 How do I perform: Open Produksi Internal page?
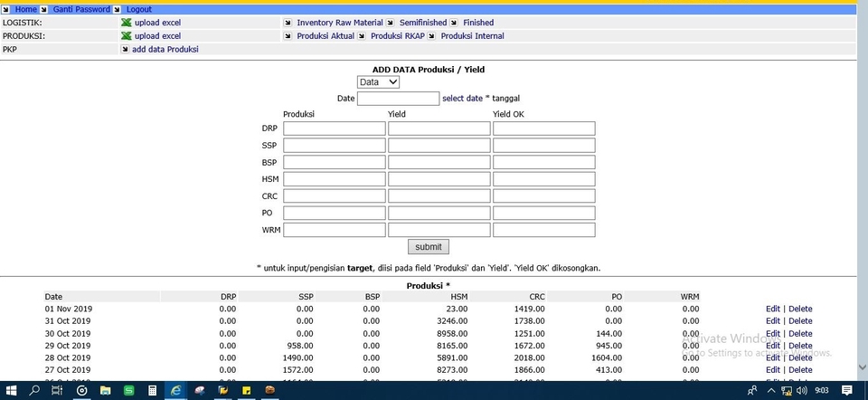(472, 36)
